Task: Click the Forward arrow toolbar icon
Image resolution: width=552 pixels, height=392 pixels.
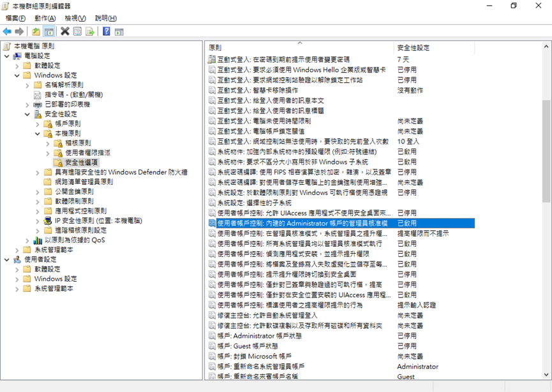Action: pyautogui.click(x=19, y=32)
